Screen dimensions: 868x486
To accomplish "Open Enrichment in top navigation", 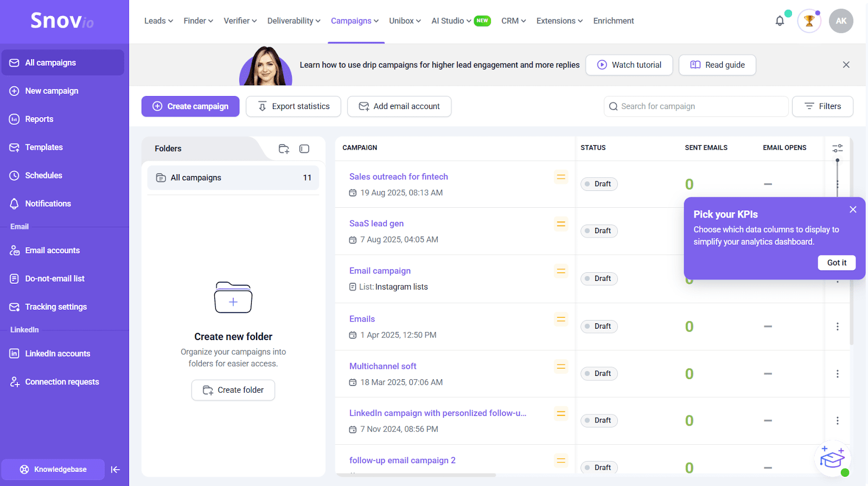I will click(x=613, y=21).
